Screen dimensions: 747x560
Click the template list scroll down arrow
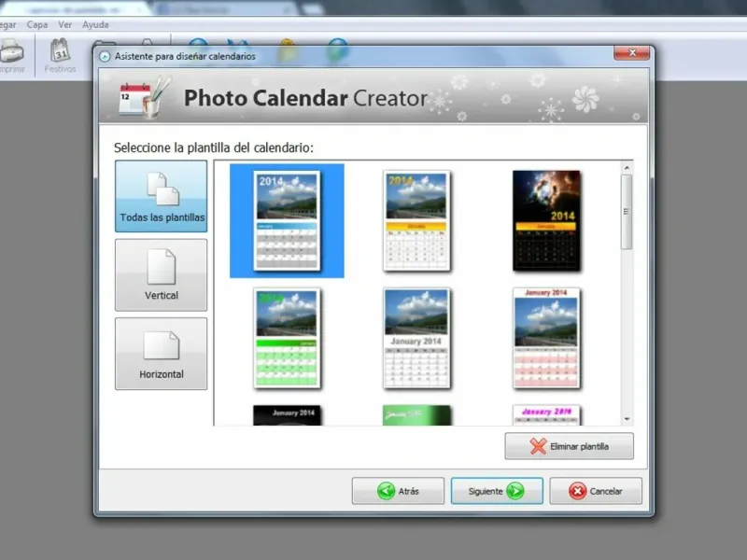tap(627, 419)
